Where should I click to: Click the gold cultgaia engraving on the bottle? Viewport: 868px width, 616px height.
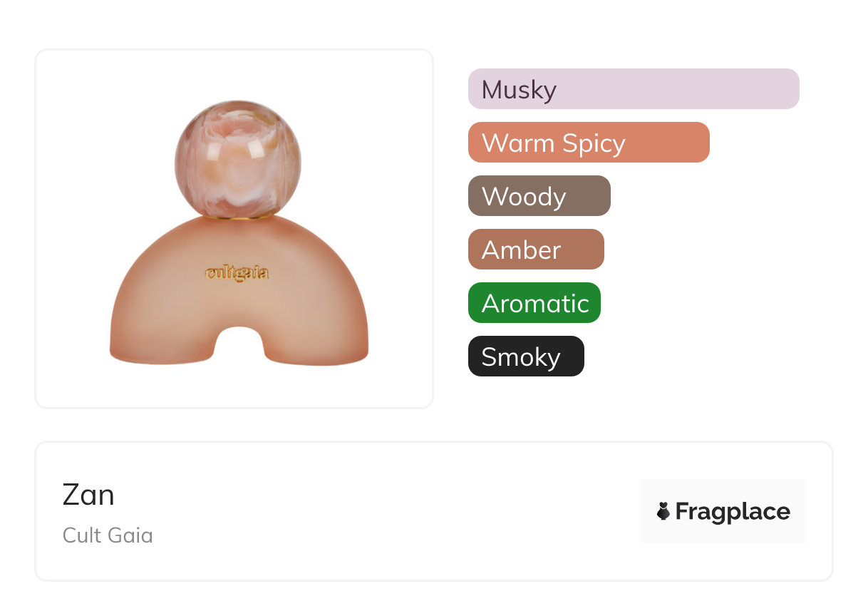[x=237, y=274]
